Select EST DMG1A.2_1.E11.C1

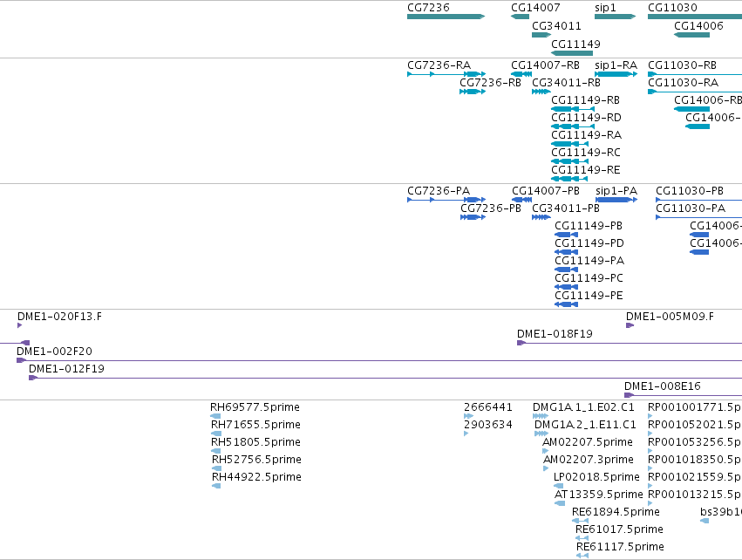coord(541,434)
